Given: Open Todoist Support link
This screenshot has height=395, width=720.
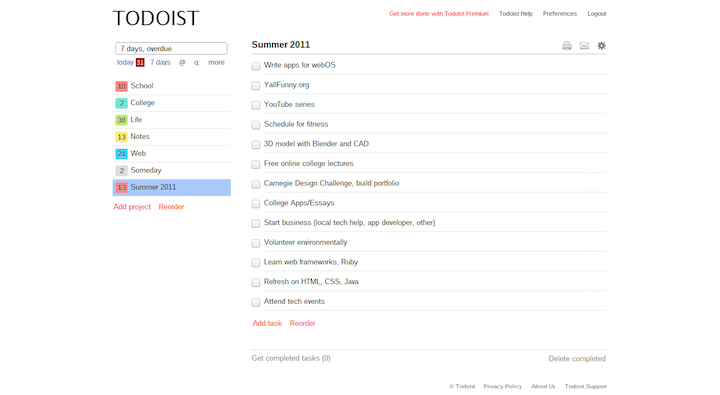Looking at the screenshot, I should click(586, 386).
